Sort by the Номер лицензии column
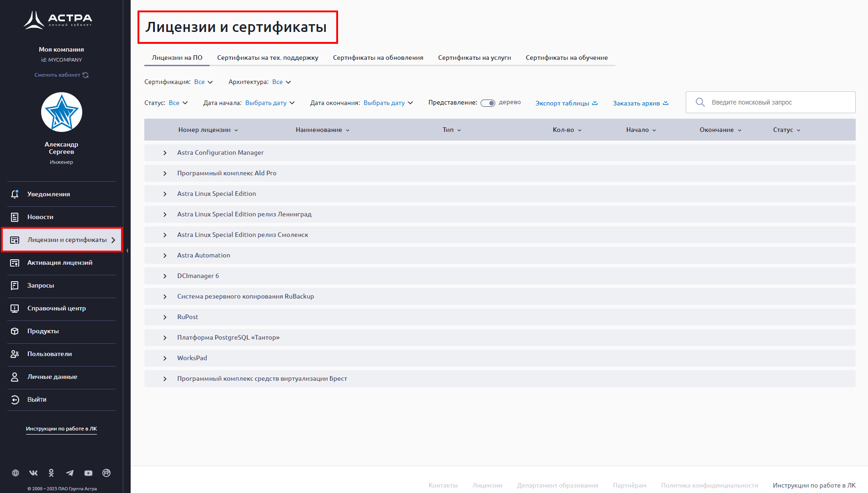 (x=208, y=130)
